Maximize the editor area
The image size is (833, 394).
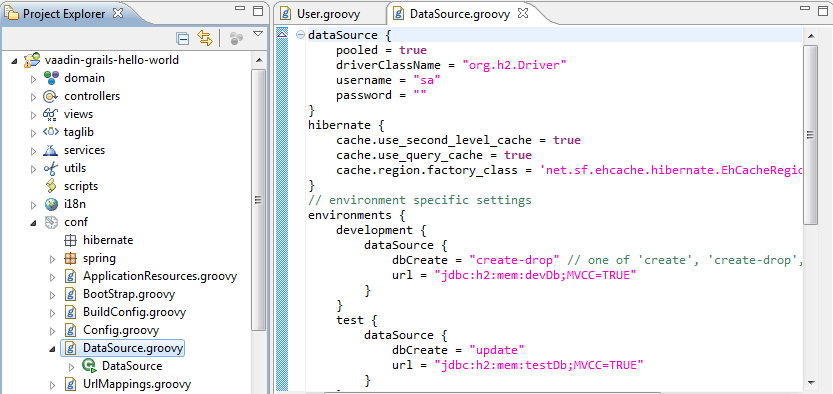(x=822, y=11)
